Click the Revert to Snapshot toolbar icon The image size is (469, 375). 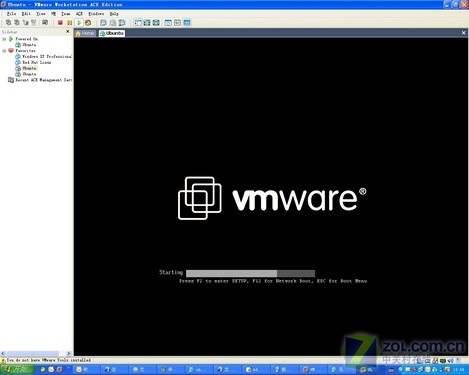click(113, 23)
